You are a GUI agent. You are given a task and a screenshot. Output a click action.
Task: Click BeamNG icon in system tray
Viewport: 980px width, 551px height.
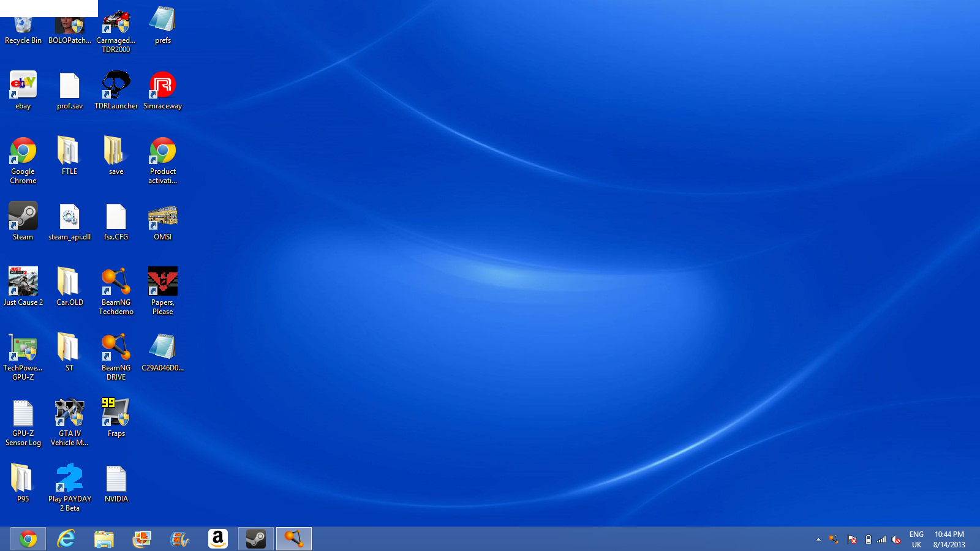(834, 539)
